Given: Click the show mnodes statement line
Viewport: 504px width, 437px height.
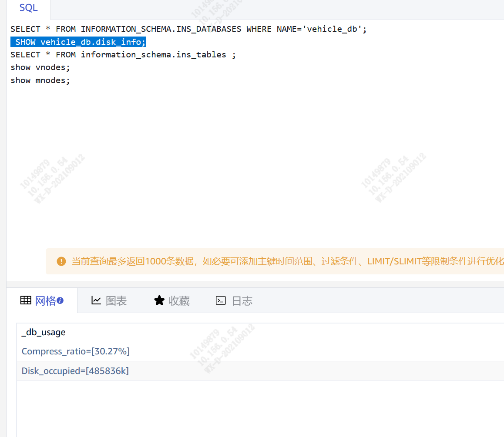Looking at the screenshot, I should [40, 80].
